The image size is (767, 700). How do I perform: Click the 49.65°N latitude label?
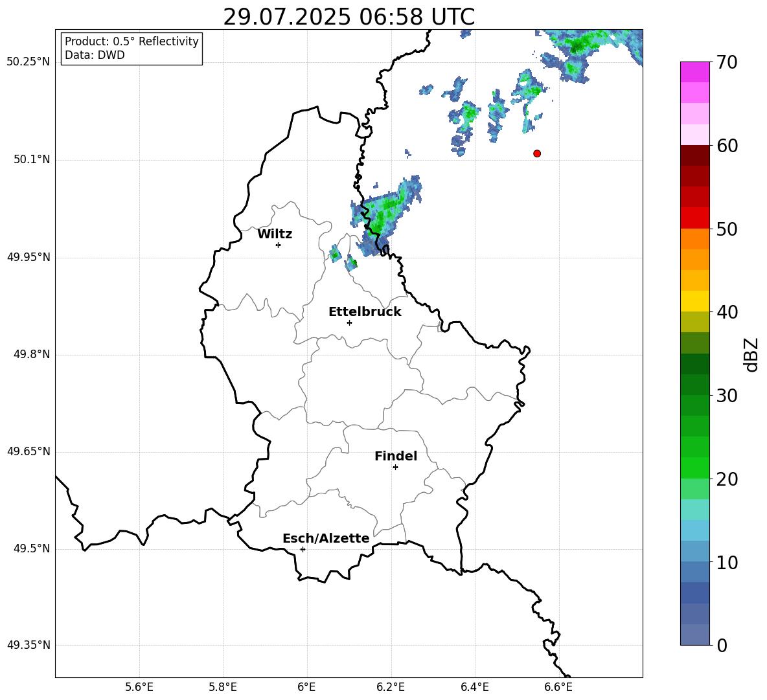coord(29,451)
